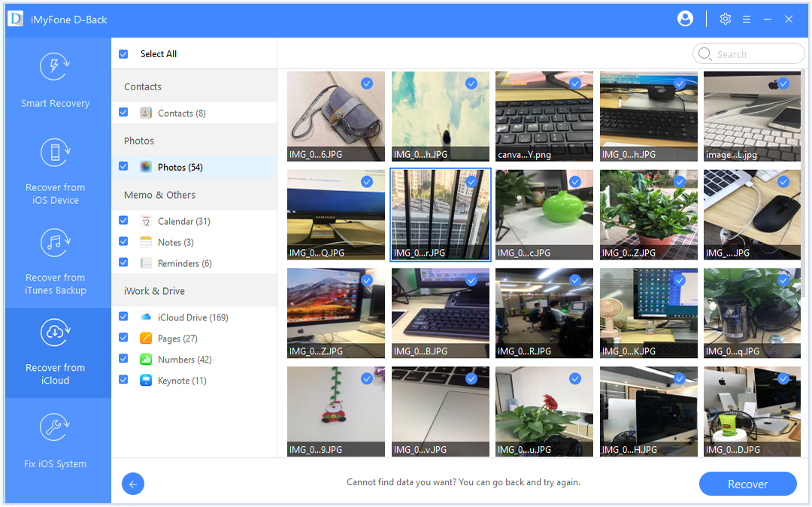Uncheck the Calendar (31) checkbox
The height and width of the screenshot is (507, 812).
click(123, 220)
